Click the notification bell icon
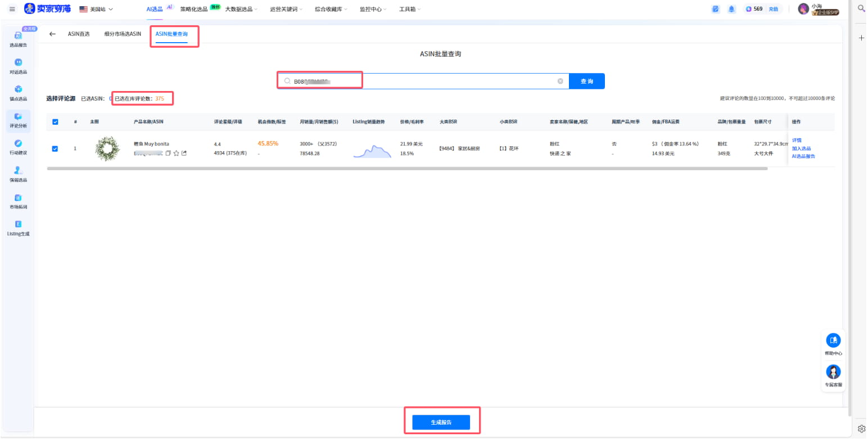Viewport: 868px width, 441px height. coord(731,9)
